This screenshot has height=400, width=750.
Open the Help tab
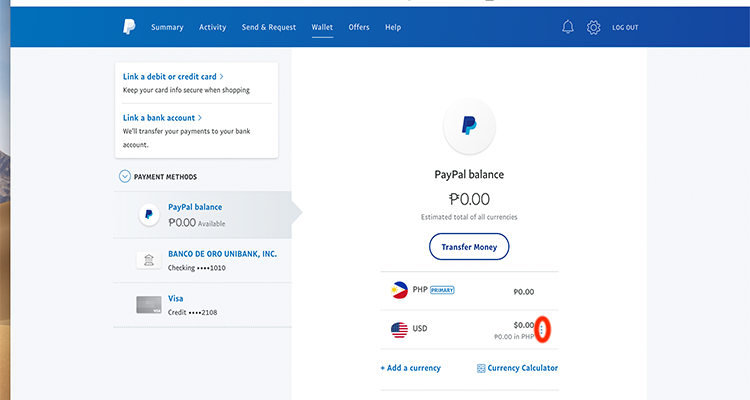(393, 27)
